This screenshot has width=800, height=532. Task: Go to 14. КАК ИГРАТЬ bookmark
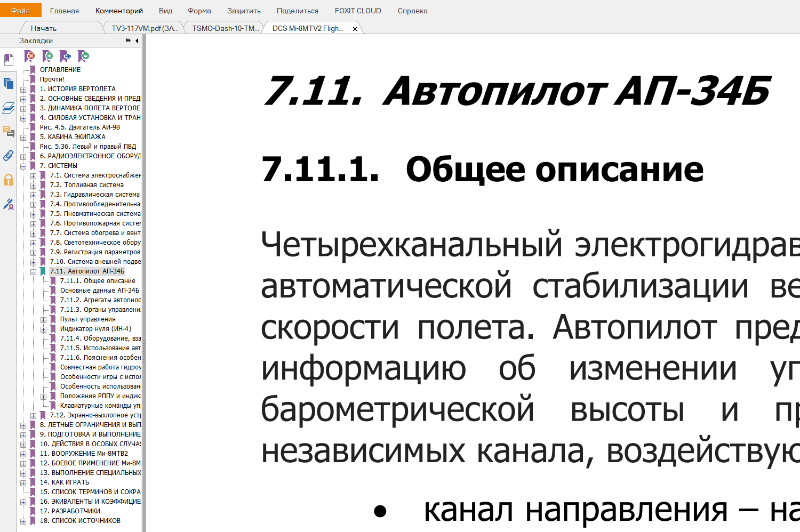65,482
